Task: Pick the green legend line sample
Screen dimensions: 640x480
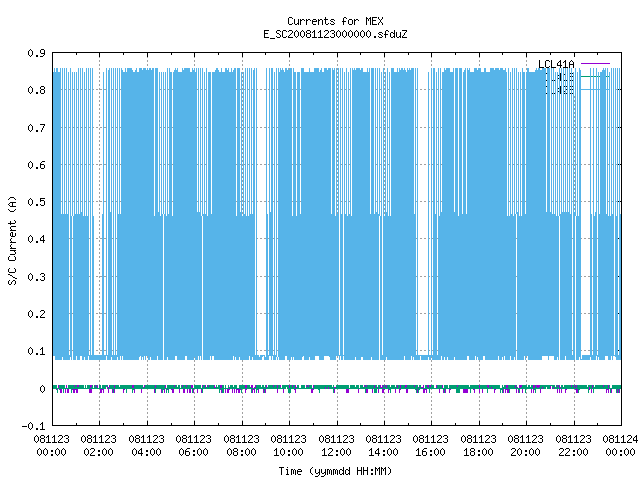Action: 595,76
